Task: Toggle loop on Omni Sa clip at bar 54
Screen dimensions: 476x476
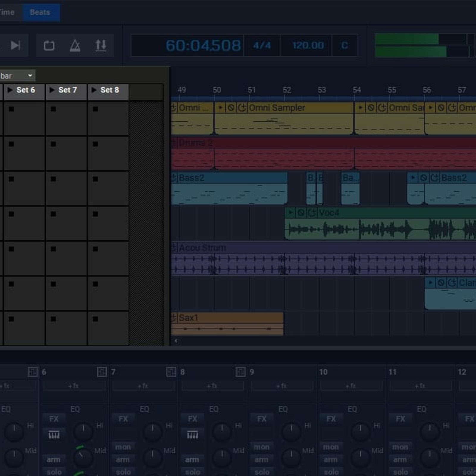Action: pyautogui.click(x=382, y=107)
